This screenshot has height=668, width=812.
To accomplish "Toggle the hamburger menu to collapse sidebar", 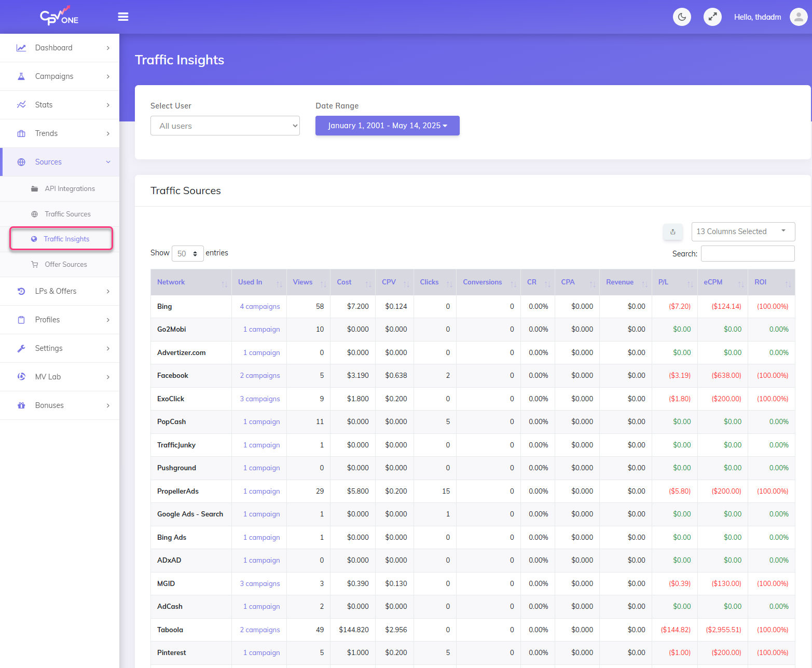I will [x=123, y=17].
